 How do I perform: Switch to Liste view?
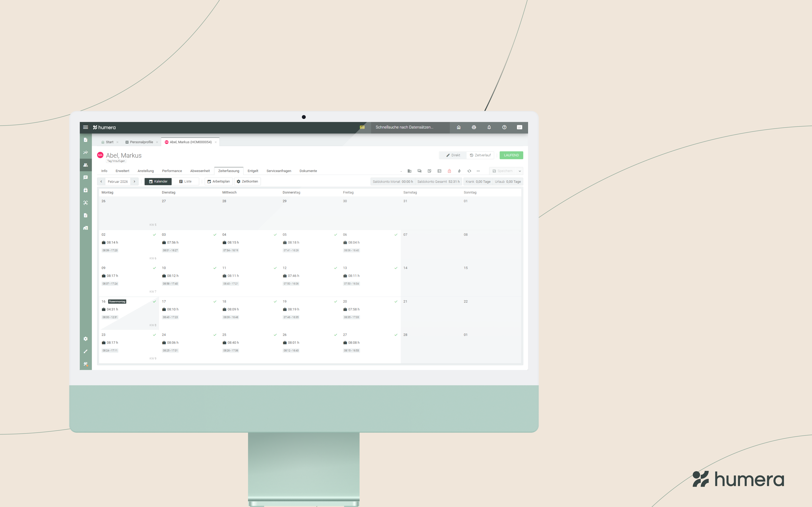click(x=186, y=181)
